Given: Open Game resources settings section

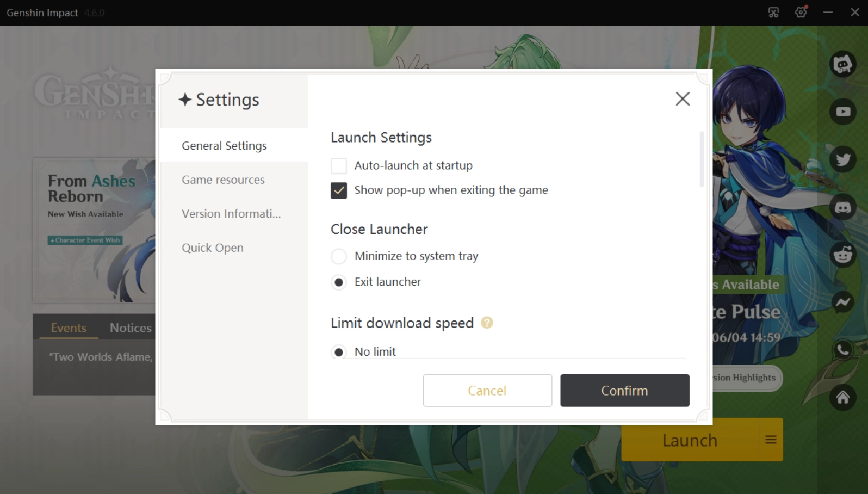Looking at the screenshot, I should 234,180.
